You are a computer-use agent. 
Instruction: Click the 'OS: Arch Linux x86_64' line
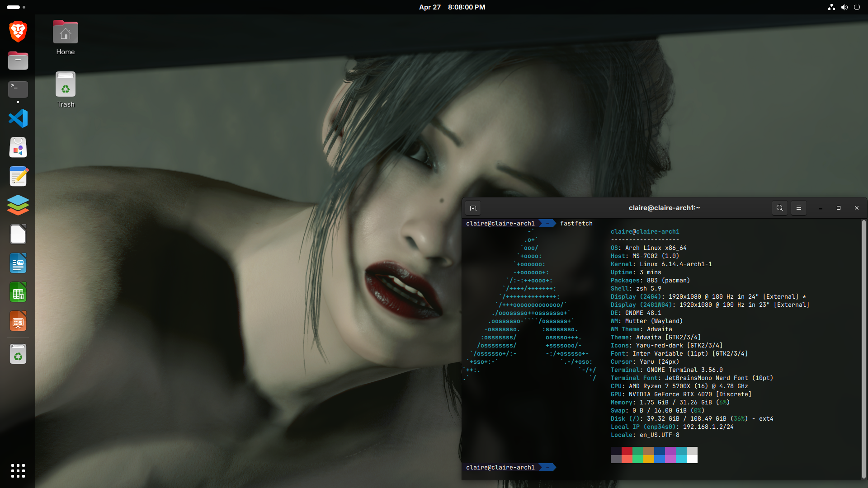click(649, 248)
